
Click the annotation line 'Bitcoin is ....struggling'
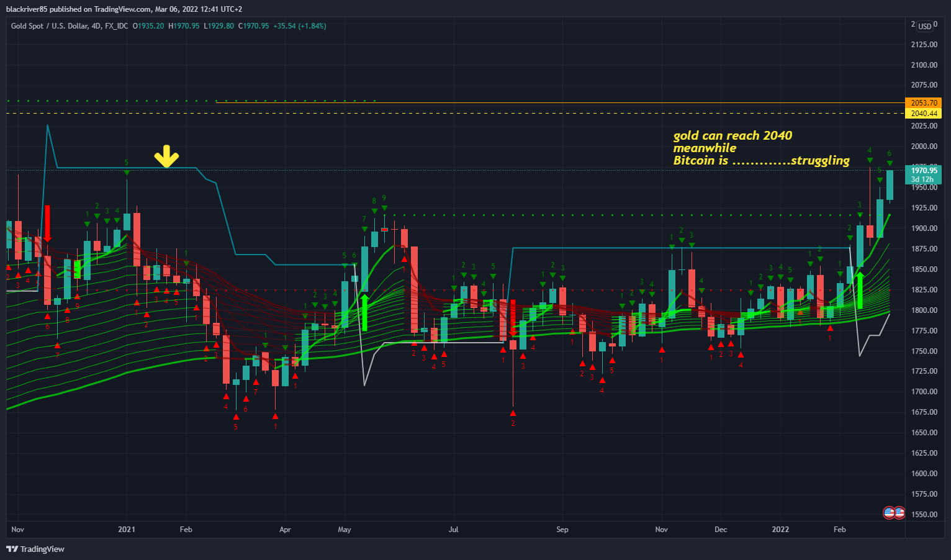pyautogui.click(x=762, y=161)
